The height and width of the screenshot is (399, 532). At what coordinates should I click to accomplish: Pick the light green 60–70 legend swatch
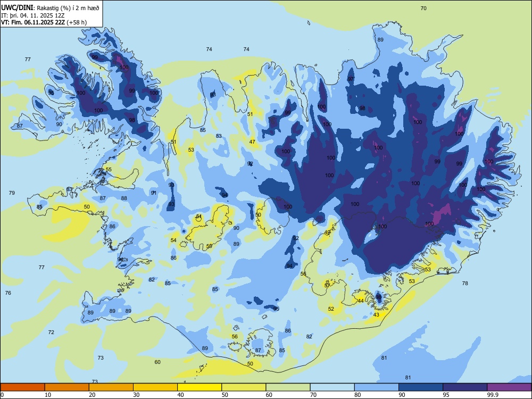[288, 387]
